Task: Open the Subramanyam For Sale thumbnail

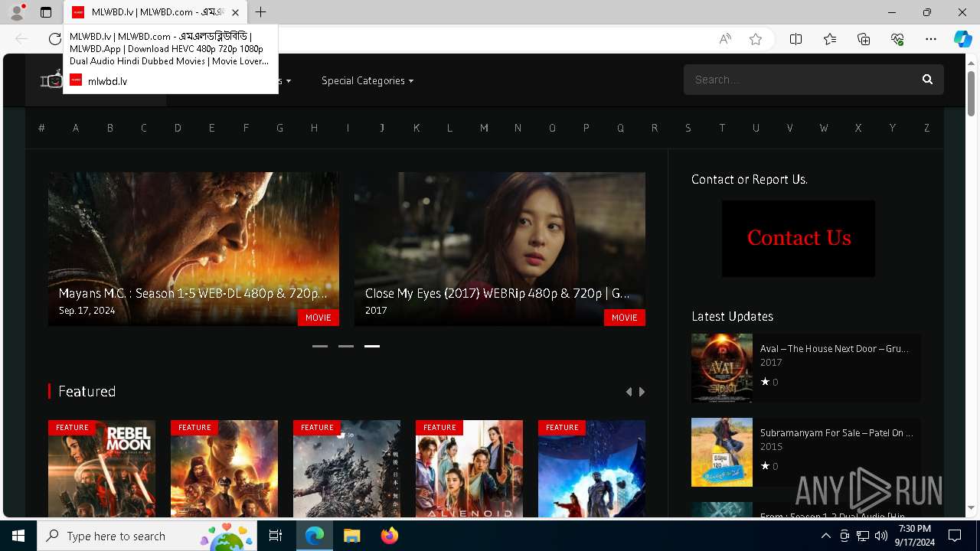Action: pyautogui.click(x=722, y=452)
